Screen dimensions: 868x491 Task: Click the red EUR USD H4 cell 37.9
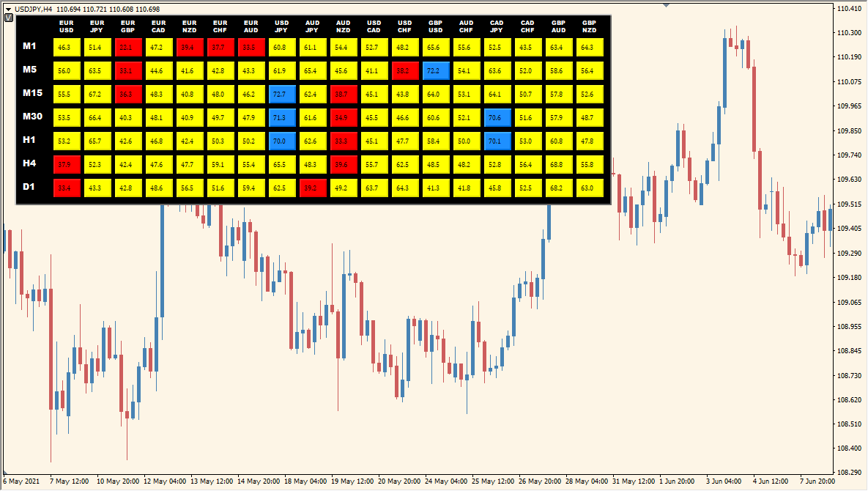[x=67, y=165]
